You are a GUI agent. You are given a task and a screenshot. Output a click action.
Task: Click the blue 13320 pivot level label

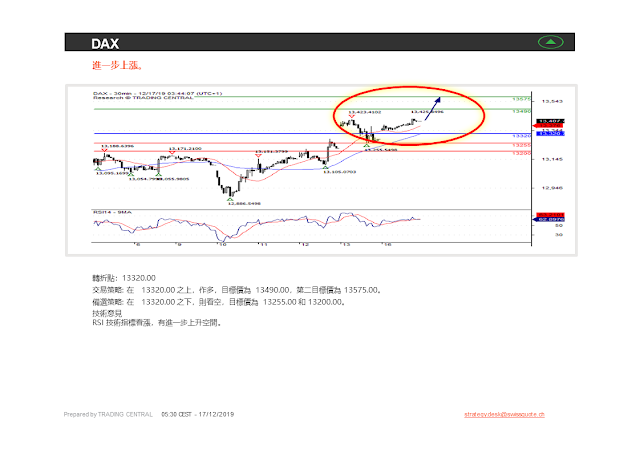522,135
